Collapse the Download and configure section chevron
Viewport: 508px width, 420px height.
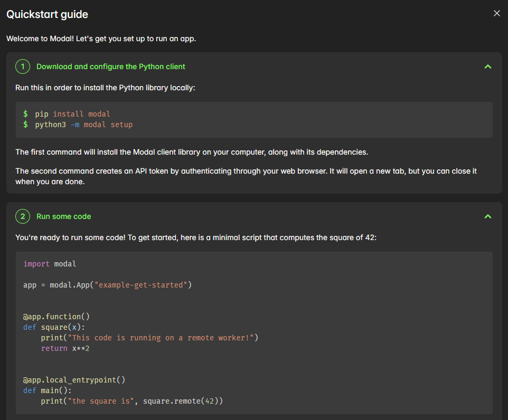point(487,66)
